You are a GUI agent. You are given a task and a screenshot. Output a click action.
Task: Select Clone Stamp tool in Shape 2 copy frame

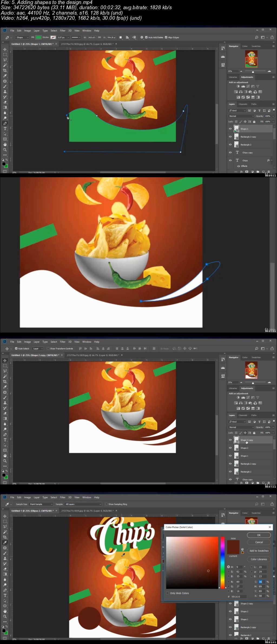(5, 403)
